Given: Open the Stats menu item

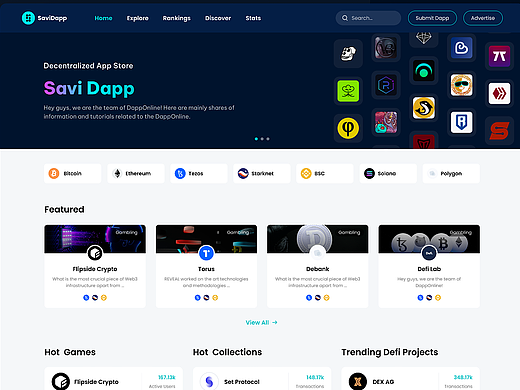Looking at the screenshot, I should pos(253,18).
